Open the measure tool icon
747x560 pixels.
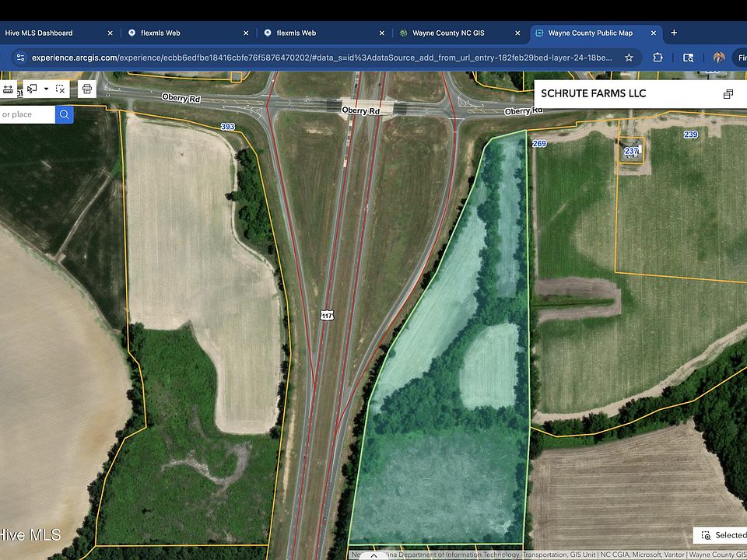(x=8, y=89)
